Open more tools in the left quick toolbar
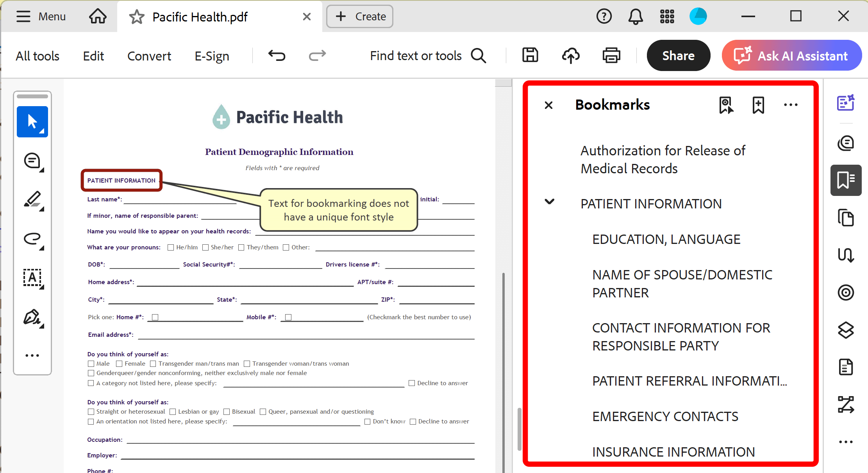The width and height of the screenshot is (868, 473). click(32, 355)
